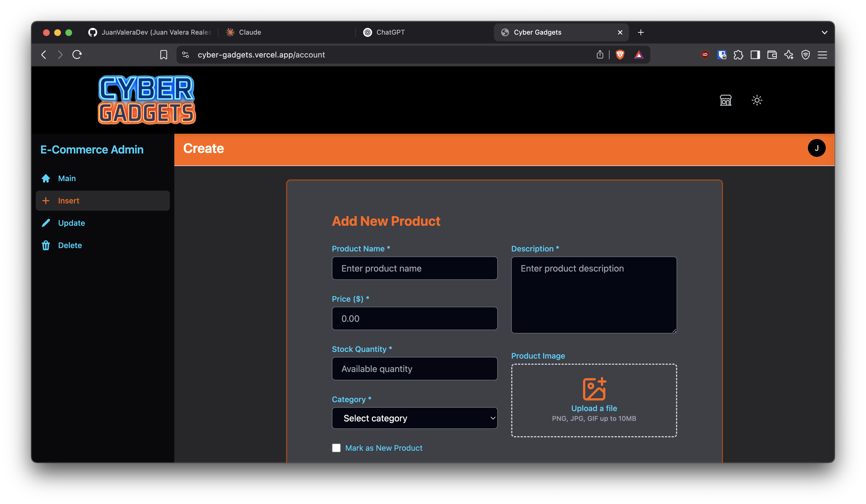The height and width of the screenshot is (504, 866).
Task: Open uBlock Origin extension icon
Action: pyautogui.click(x=705, y=55)
